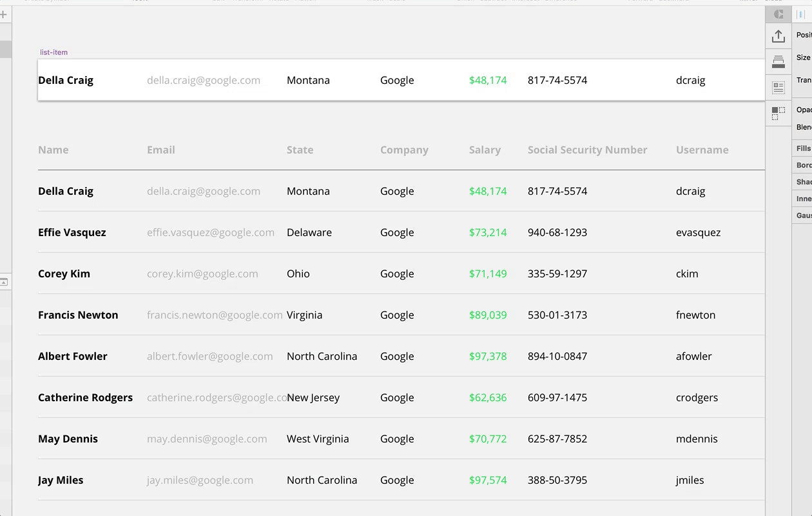This screenshot has height=516, width=812.
Task: Click the State column header
Action: click(x=300, y=150)
